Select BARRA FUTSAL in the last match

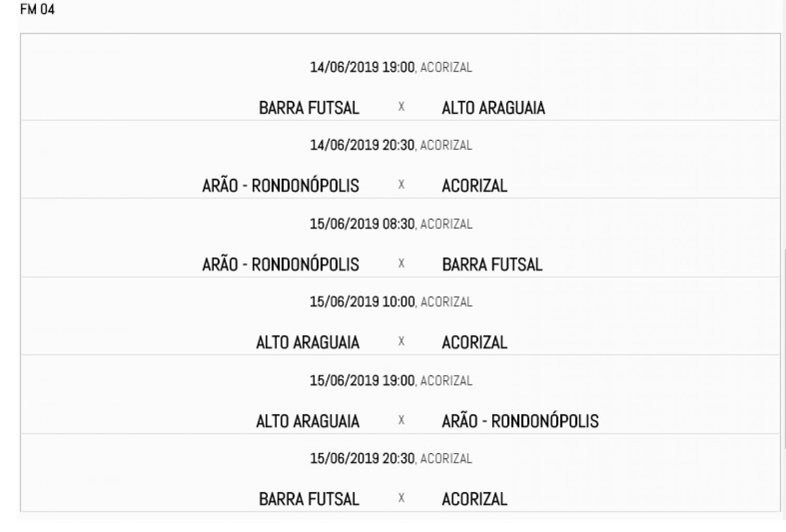click(309, 499)
